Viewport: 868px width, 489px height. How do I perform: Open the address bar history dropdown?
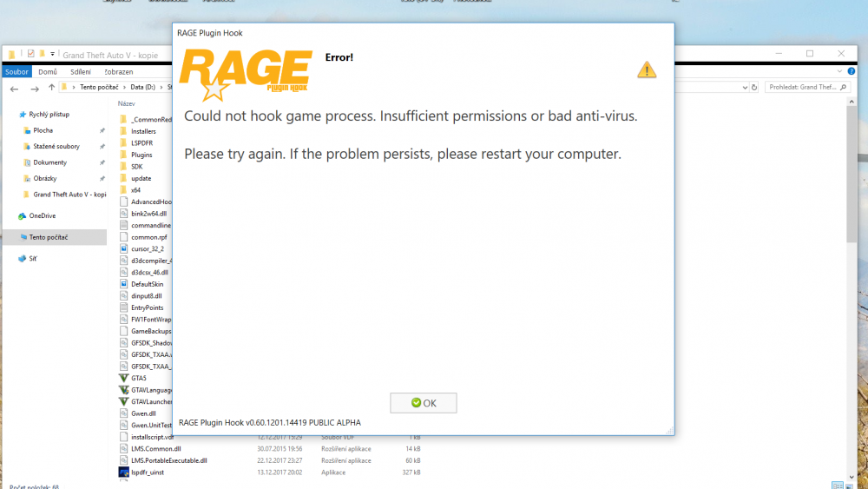click(x=745, y=87)
